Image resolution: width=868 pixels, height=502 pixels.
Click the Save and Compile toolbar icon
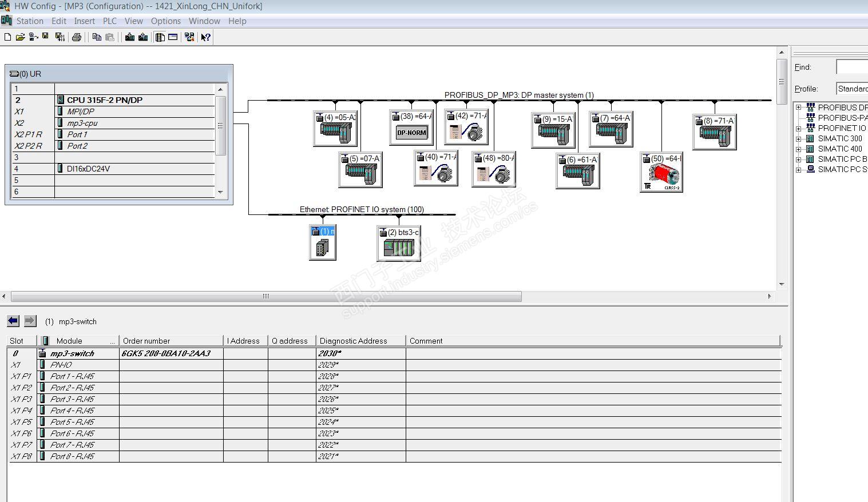(60, 37)
